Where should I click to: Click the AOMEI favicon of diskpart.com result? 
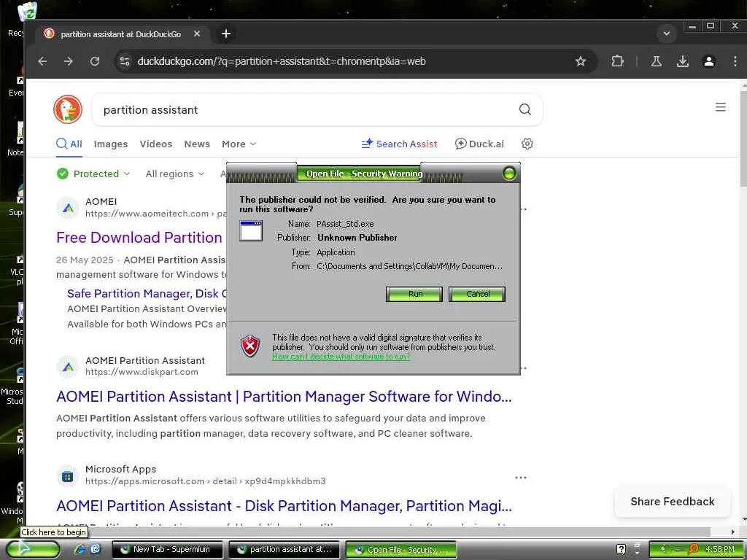(x=68, y=366)
